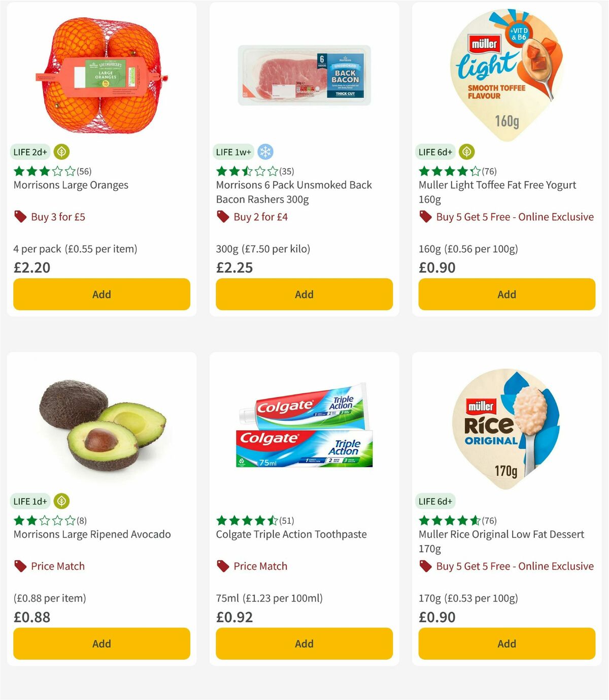Click the LIFE 2d+ freshness badge on oranges

pos(29,152)
